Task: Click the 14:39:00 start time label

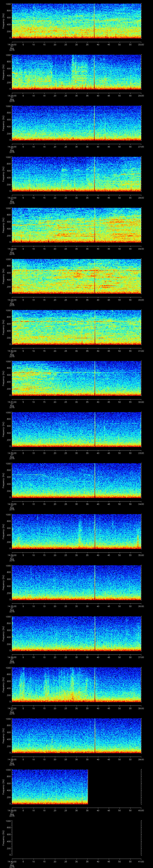Action: click(x=12, y=810)
